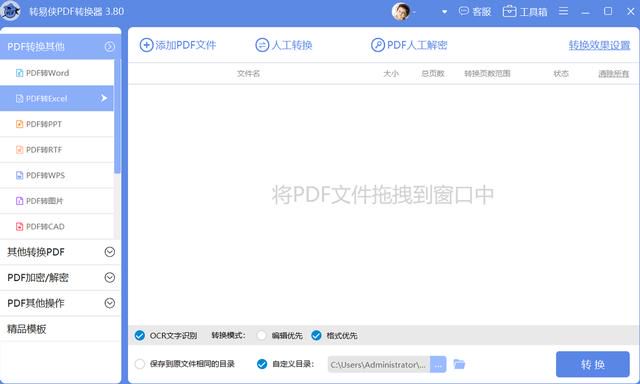Viewport: 640px width, 384px height.
Task: Click the 转易侠PDF转换器 3.80 title text
Action: coord(76,11)
